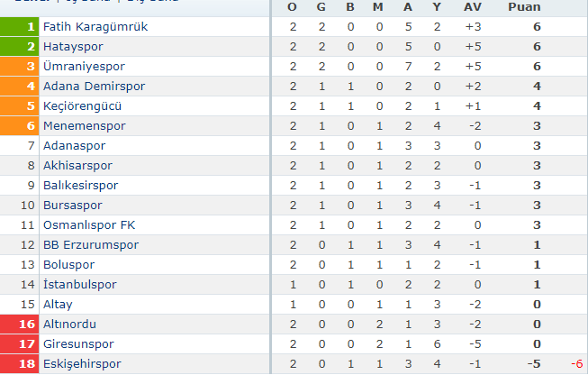Click Menemenspor in the table
Viewport: 588px width, 375px height.
pos(84,125)
